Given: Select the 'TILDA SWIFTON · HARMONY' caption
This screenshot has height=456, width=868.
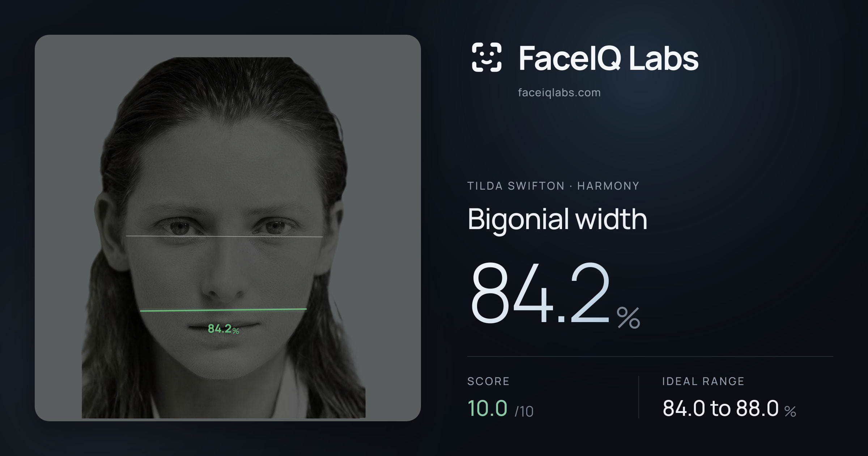Looking at the screenshot, I should pyautogui.click(x=553, y=186).
